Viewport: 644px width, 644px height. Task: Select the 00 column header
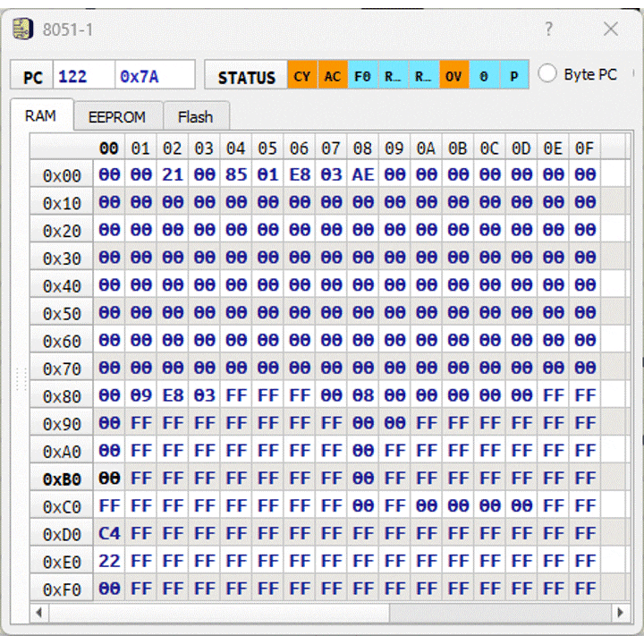(x=109, y=148)
